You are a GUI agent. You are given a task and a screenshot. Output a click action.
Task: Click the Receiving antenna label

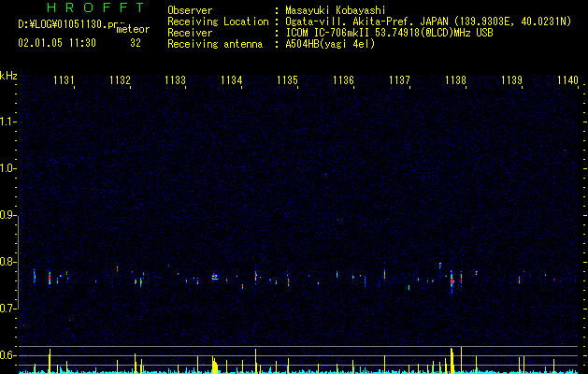coord(215,44)
